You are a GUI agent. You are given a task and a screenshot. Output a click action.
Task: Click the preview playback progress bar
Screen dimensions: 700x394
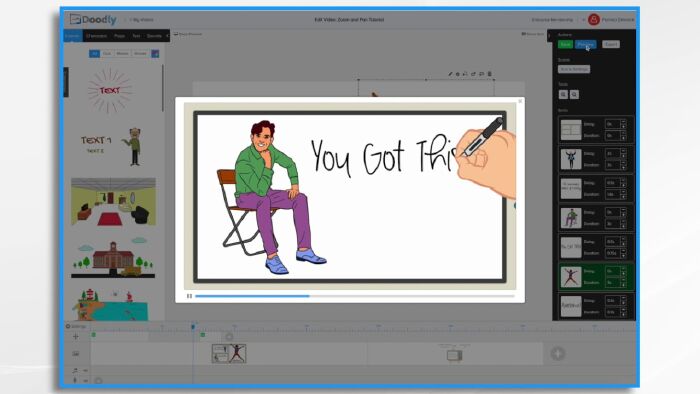354,296
